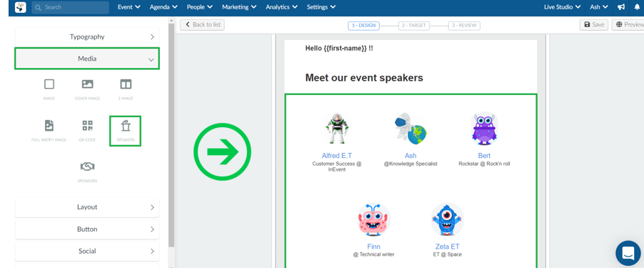Open the Analytics menu
Viewport: 644px width, 268px height.
[282, 7]
